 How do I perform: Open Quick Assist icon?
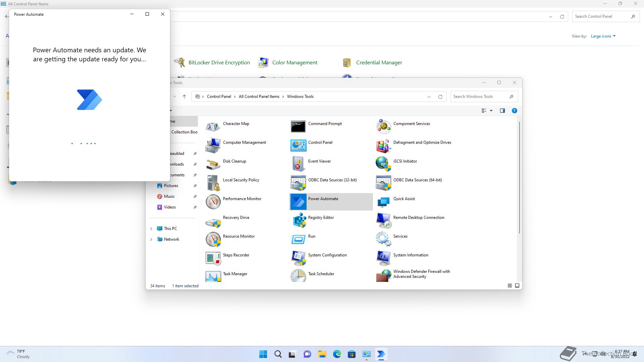coord(383,202)
